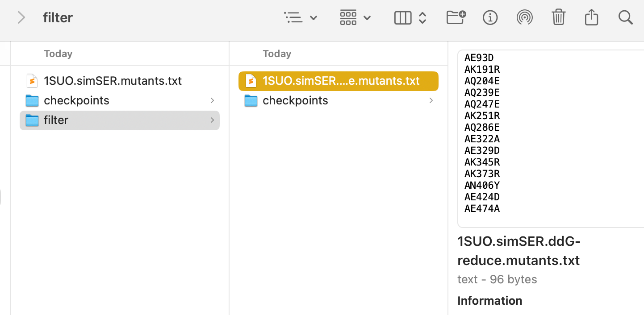644x315 pixels.
Task: Expand checkpoints chevron in second column
Action: (x=431, y=100)
